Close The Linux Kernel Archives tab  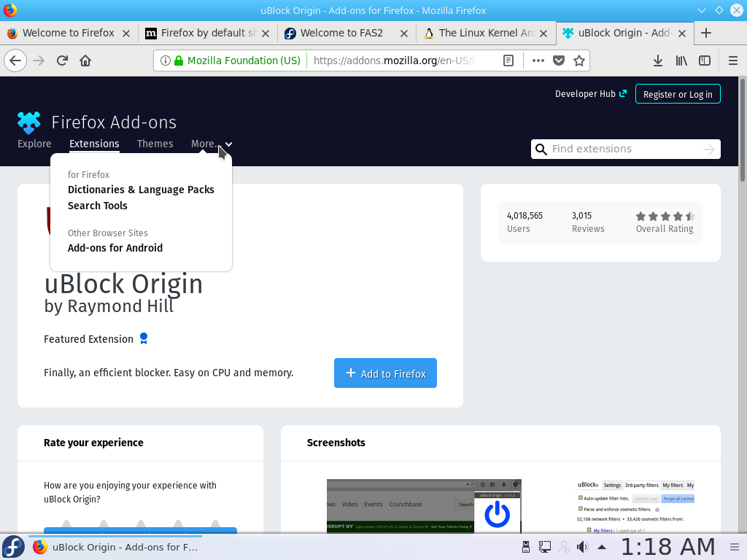click(x=543, y=34)
